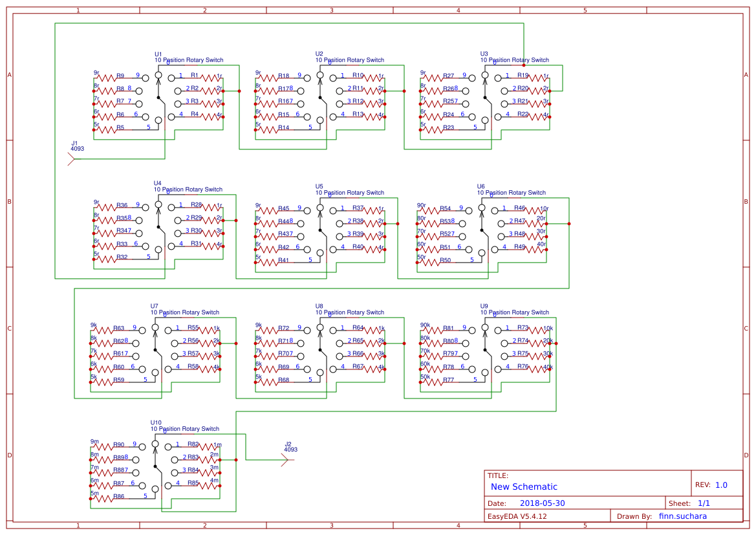Viewport: 756px width, 535px height.
Task: Click the date value 2018-05-30
Action: (543, 503)
